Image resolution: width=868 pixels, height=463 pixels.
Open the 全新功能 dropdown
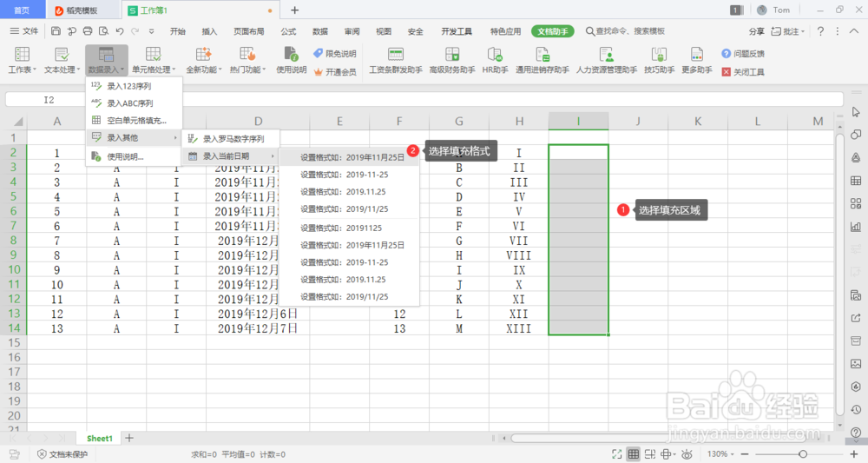pyautogui.click(x=204, y=60)
